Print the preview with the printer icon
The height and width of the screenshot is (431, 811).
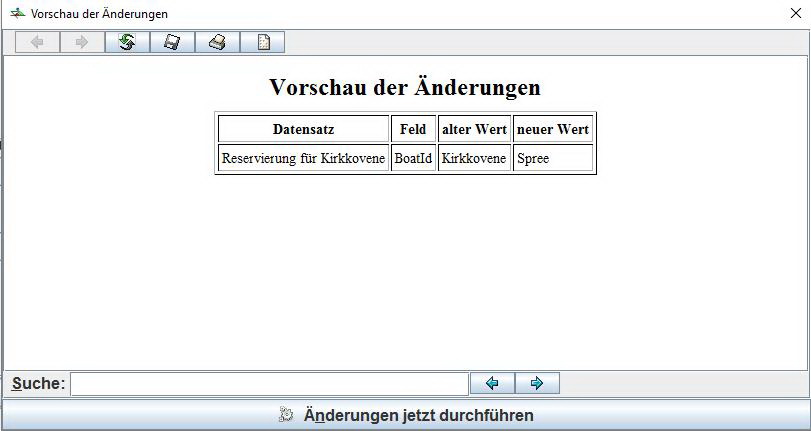[217, 42]
